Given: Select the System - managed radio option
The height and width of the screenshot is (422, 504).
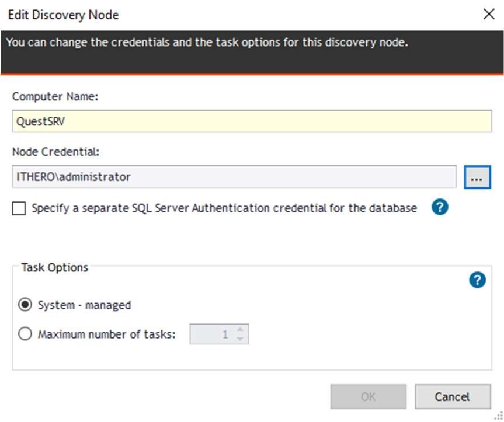Looking at the screenshot, I should pyautogui.click(x=26, y=305).
